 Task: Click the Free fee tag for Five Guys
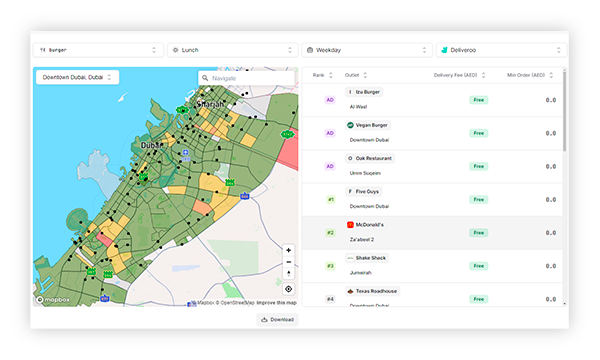coord(479,200)
